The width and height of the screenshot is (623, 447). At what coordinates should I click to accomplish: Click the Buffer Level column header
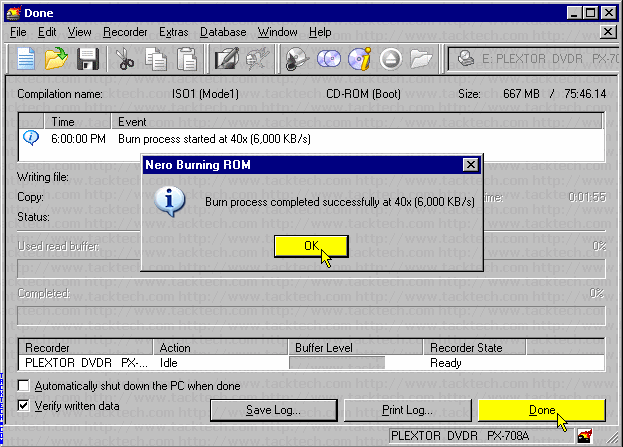[355, 348]
